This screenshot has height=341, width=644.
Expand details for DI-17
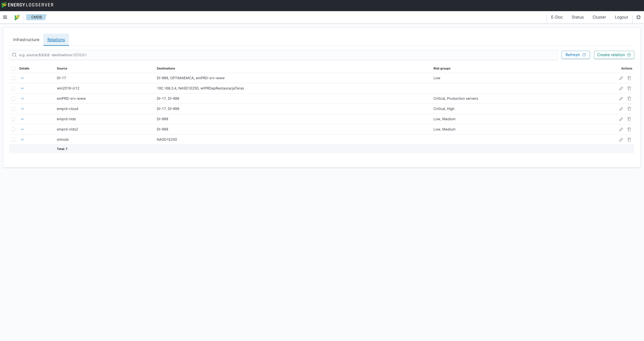pyautogui.click(x=23, y=78)
